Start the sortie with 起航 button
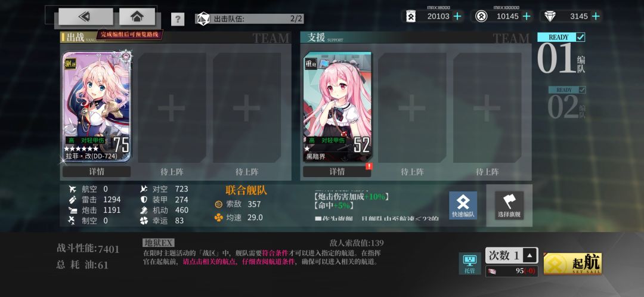Image resolution: width=644 pixels, height=297 pixels. tap(572, 264)
